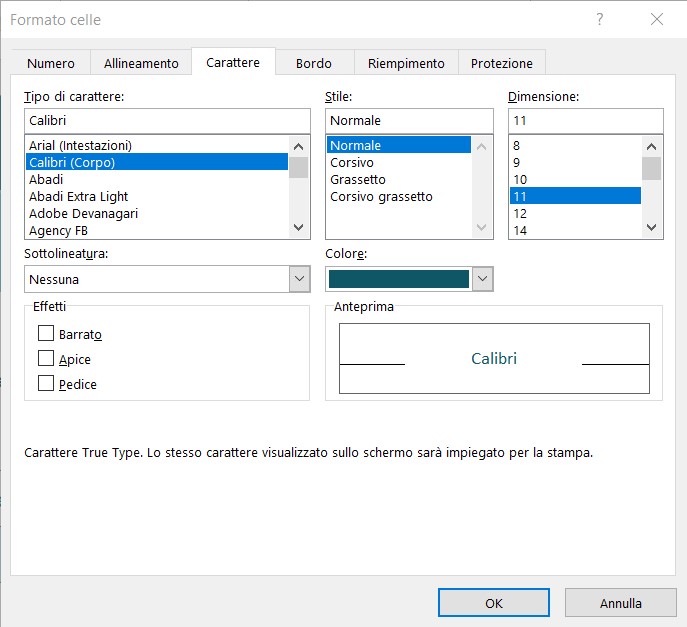Open the Sottolineatura dropdown

pos(299,279)
